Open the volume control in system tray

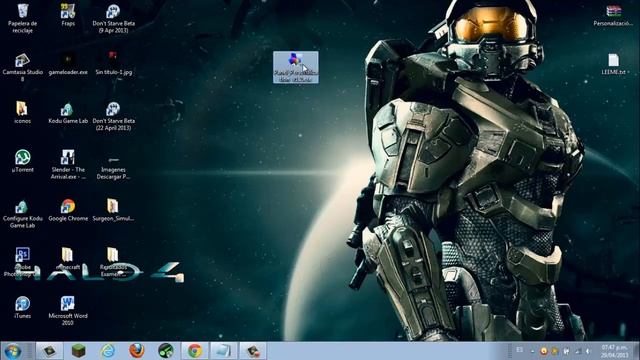coord(588,351)
